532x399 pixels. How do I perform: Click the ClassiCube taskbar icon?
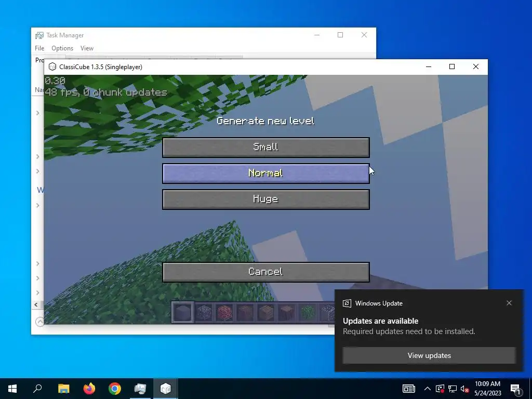166,389
